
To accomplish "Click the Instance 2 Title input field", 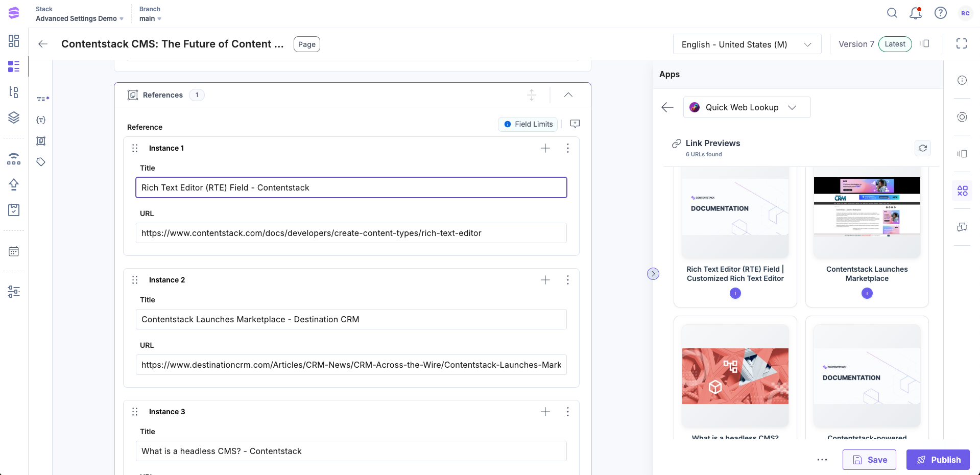I will pos(351,319).
